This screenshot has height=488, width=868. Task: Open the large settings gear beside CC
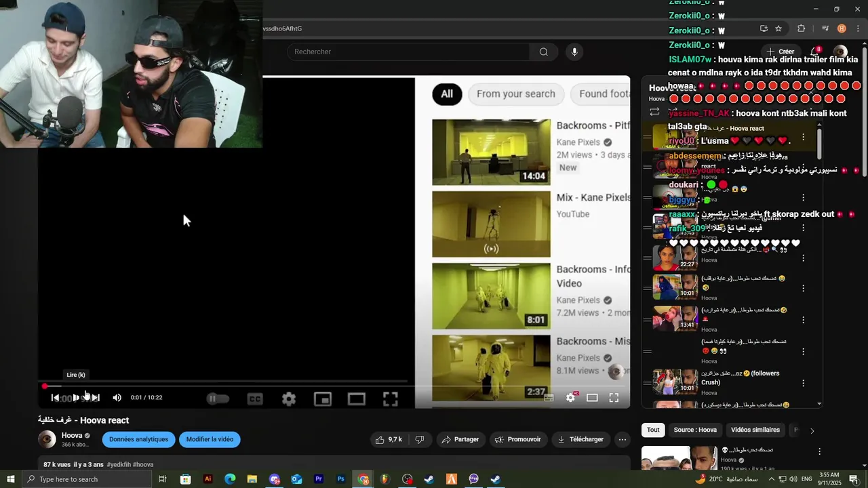[x=289, y=399]
